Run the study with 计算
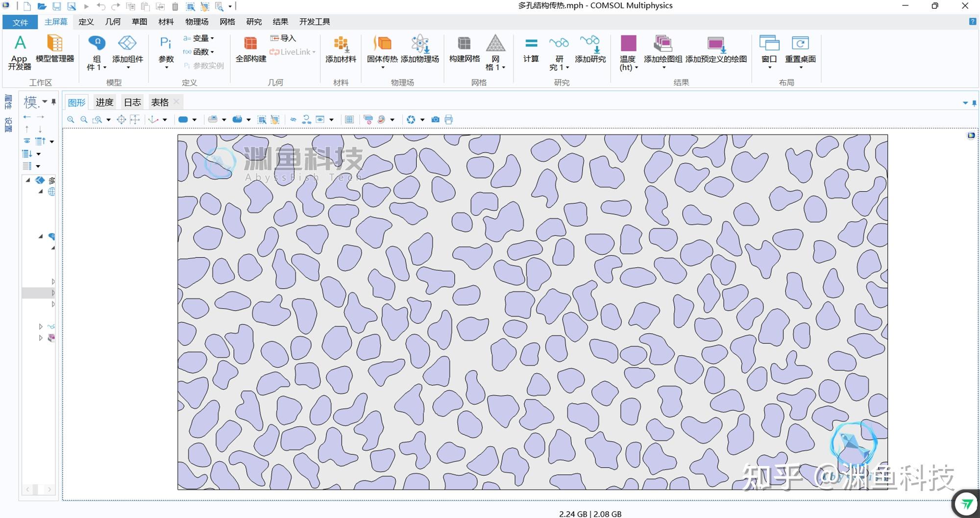Viewport: 980px width, 518px height. click(531, 49)
